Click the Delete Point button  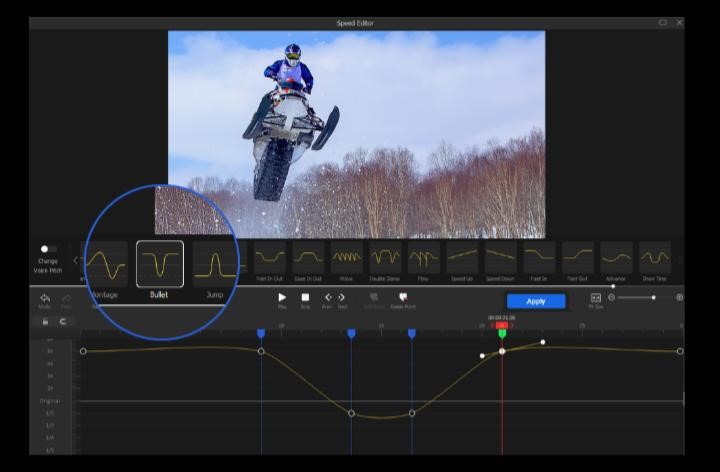coord(403,298)
